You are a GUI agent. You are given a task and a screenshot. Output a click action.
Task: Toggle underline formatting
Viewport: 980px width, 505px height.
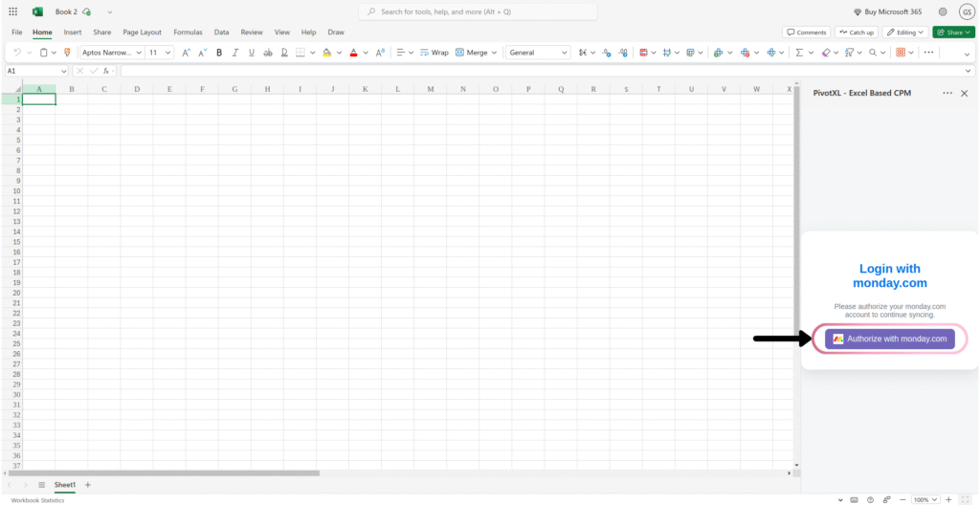(252, 53)
